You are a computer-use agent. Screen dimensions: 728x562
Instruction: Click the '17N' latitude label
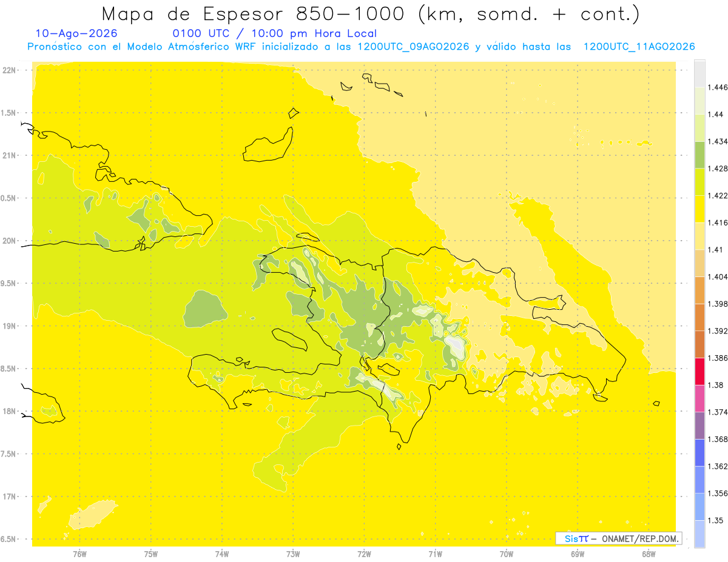(x=10, y=497)
